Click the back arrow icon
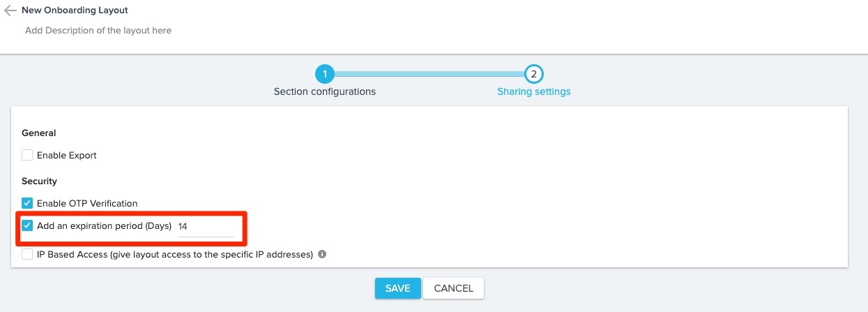 [10, 11]
